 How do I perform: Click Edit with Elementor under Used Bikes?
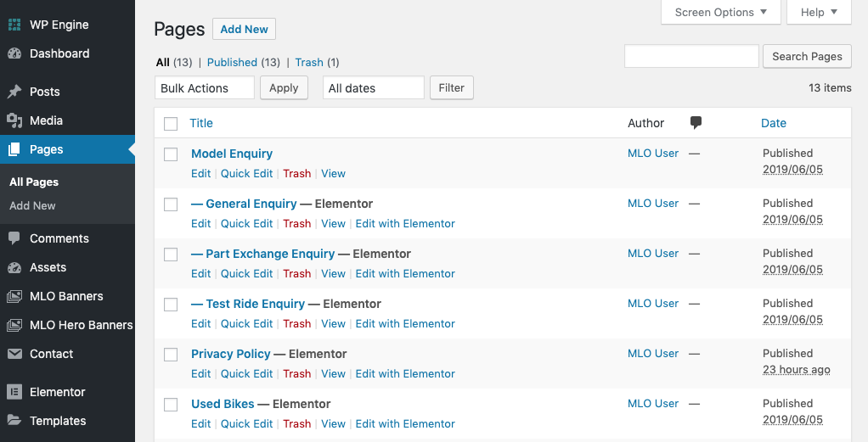click(405, 423)
